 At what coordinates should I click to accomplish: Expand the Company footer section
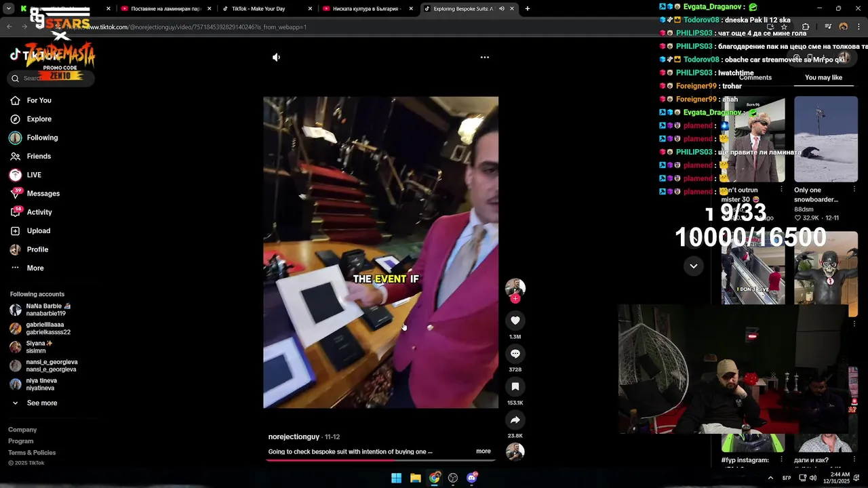click(x=22, y=430)
